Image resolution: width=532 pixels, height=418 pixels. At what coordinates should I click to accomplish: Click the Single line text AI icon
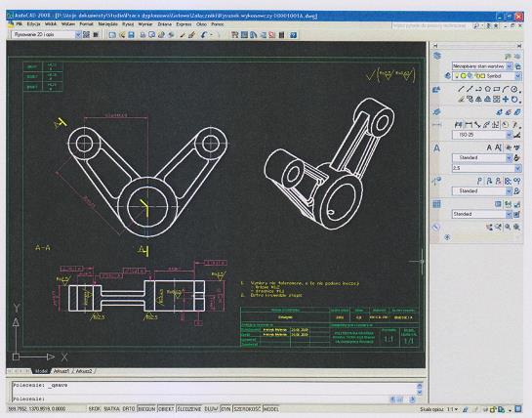pyautogui.click(x=498, y=147)
